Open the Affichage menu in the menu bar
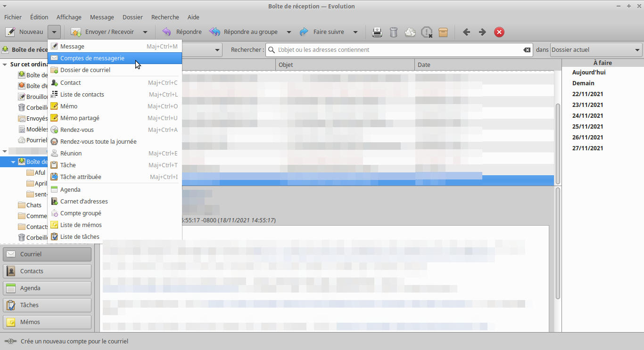 [x=69, y=17]
